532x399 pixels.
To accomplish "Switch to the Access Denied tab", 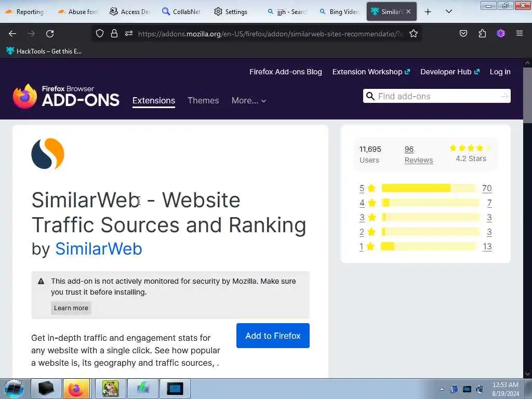I will point(130,11).
